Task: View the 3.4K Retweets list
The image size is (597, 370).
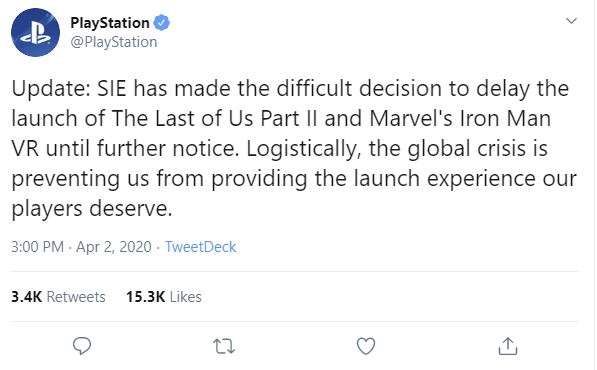Action: pos(58,297)
